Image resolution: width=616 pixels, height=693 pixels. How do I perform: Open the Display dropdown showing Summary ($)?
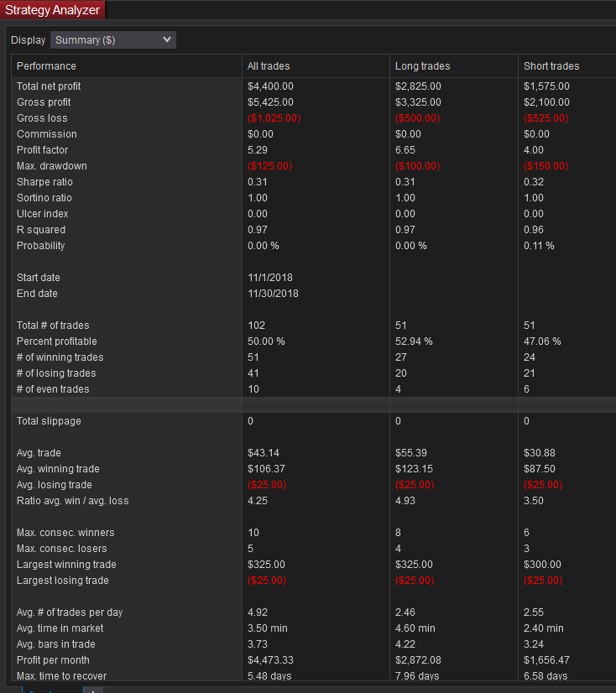pyautogui.click(x=113, y=39)
